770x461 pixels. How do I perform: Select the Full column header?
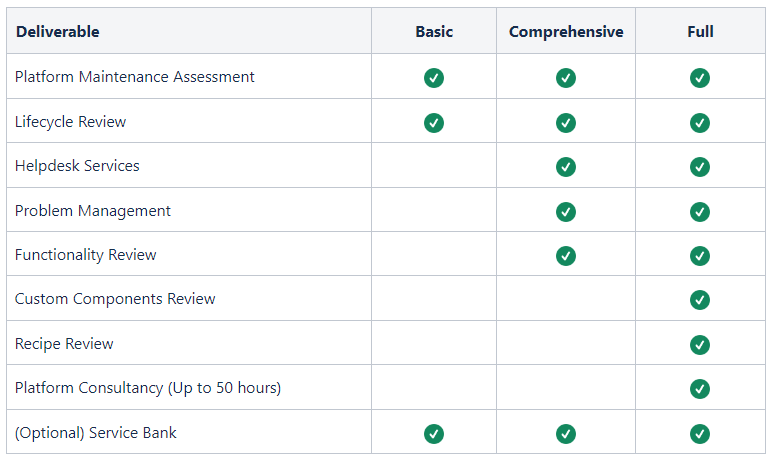[x=700, y=32]
